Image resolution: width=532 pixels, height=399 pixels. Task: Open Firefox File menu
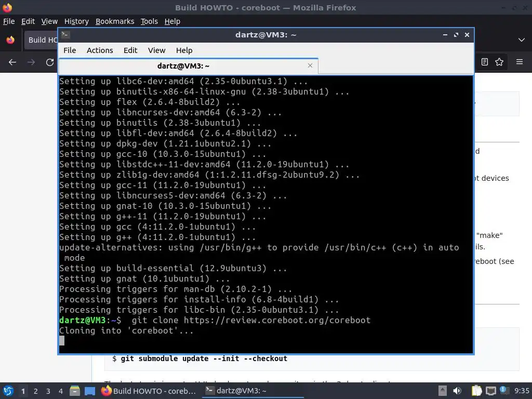point(9,21)
